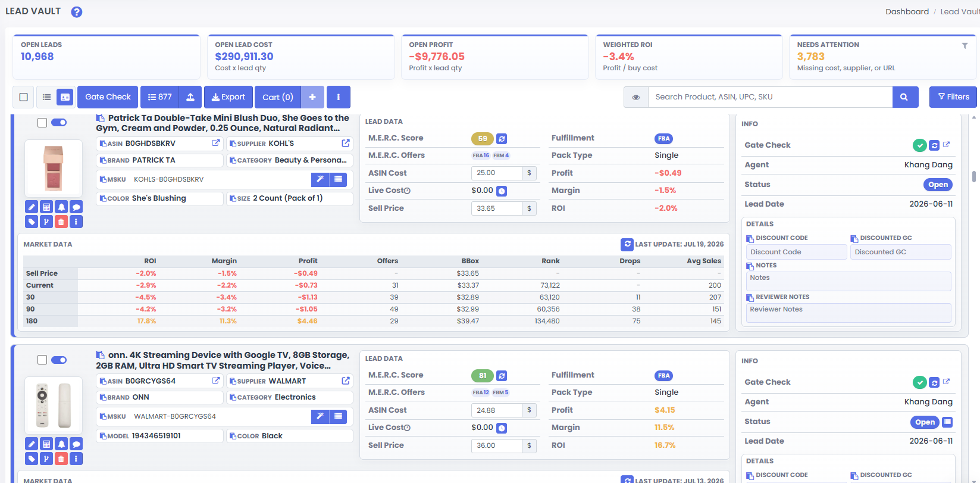Toggle the eye icon beside the search box
The width and height of the screenshot is (980, 483).
point(636,97)
